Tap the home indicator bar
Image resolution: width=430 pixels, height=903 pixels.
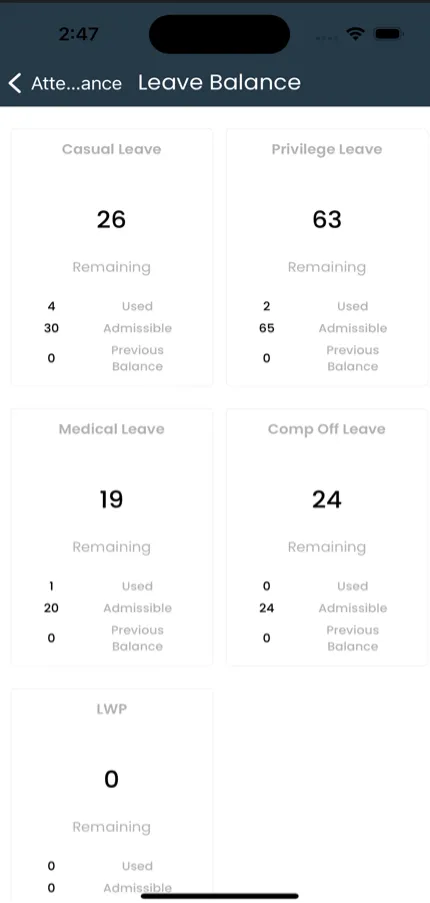click(x=220, y=896)
